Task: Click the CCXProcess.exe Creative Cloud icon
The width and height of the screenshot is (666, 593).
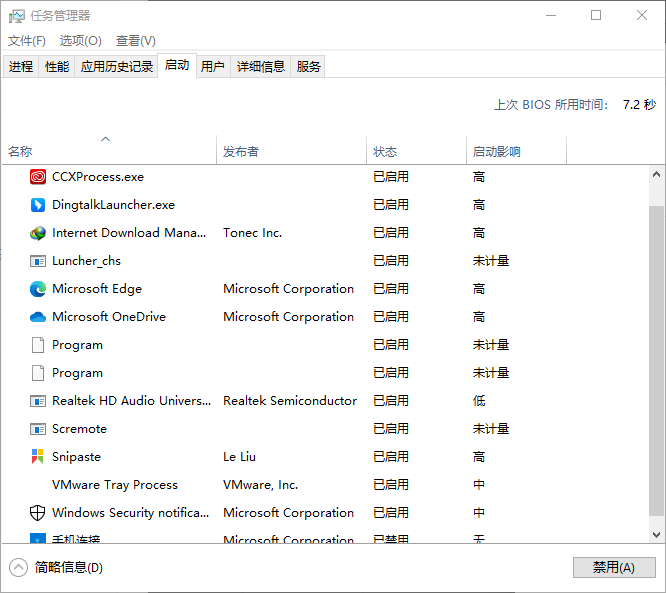Action: coord(38,177)
